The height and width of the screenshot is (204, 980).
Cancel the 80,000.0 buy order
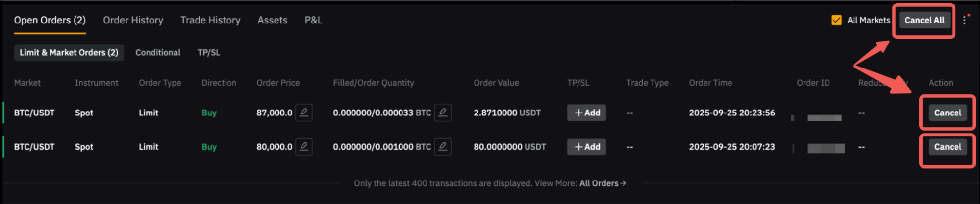(x=947, y=147)
